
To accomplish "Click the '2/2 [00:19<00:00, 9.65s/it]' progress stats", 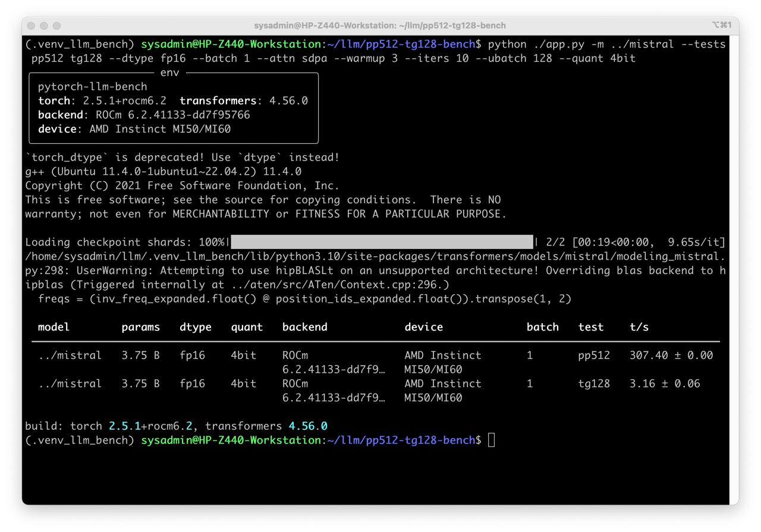I will (x=636, y=242).
